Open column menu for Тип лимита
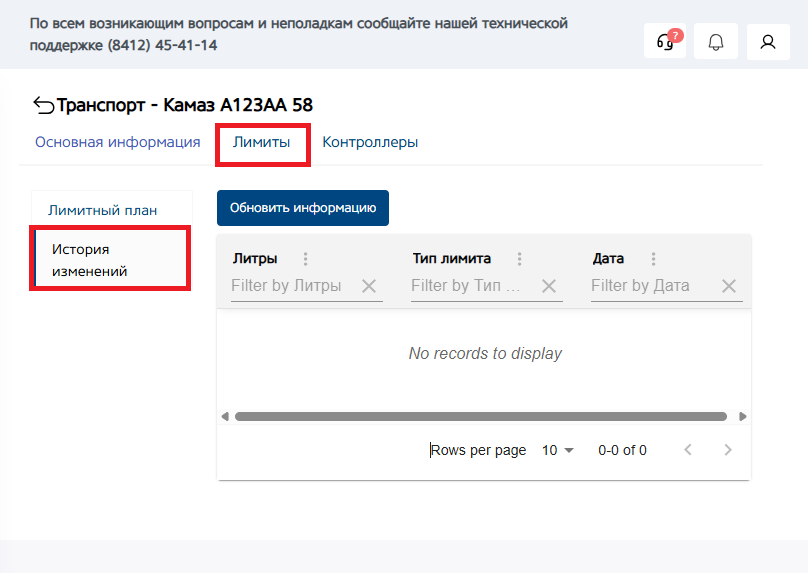The height and width of the screenshot is (573, 808). coord(519,259)
